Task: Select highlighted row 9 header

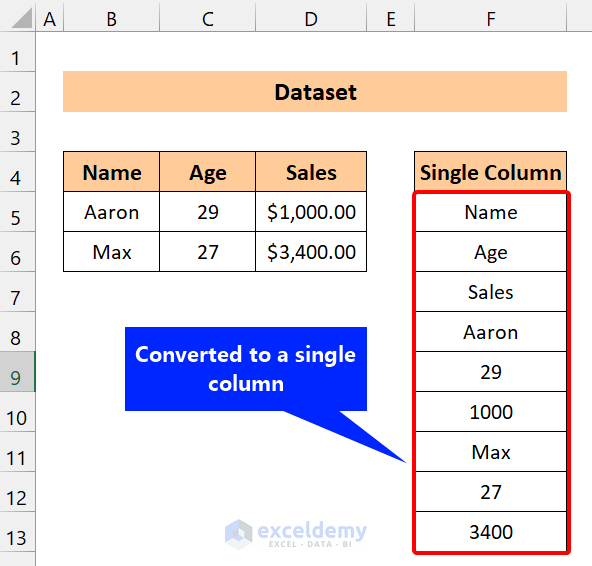Action: [x=17, y=372]
